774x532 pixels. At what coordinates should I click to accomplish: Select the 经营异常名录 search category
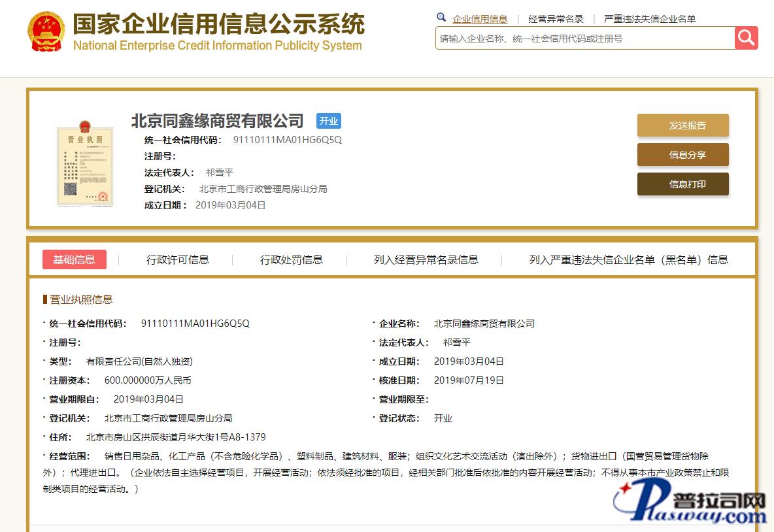(x=556, y=19)
